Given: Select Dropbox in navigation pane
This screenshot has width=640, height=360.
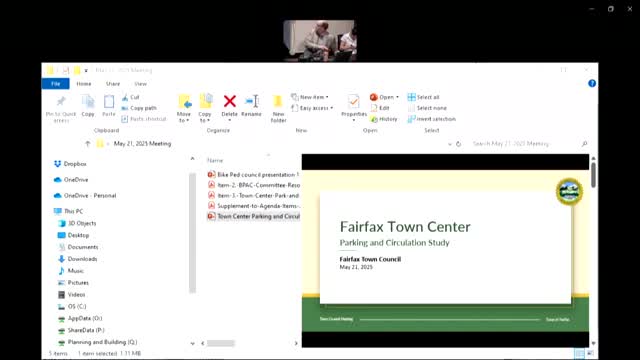Looking at the screenshot, I should pos(70,164).
